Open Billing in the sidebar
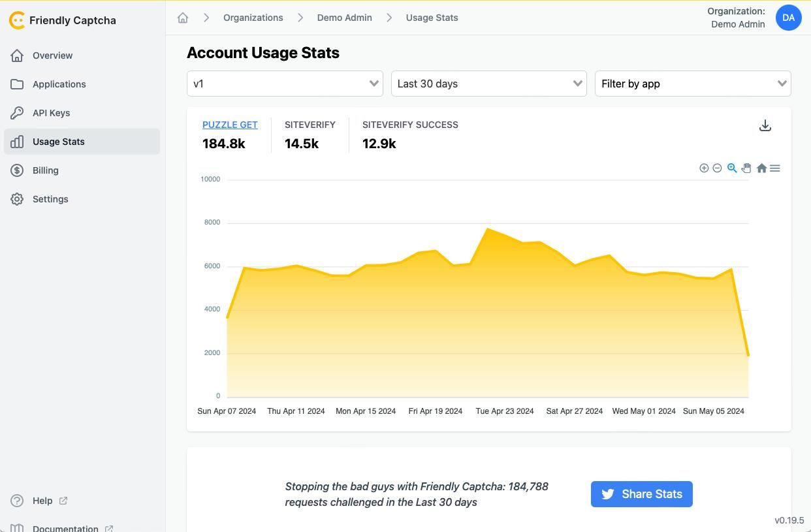 click(82, 170)
